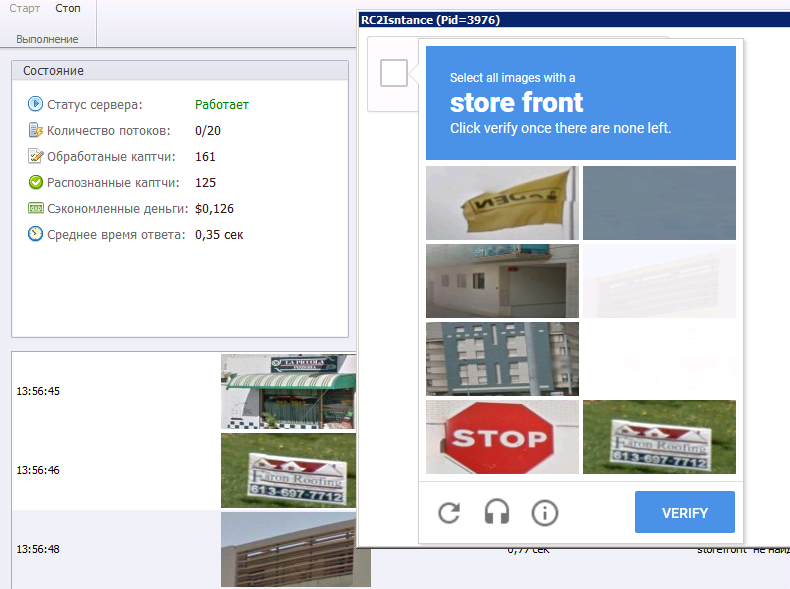Screen dimensions: 790x589
Task: Select the white building garage tile
Action: [502, 281]
